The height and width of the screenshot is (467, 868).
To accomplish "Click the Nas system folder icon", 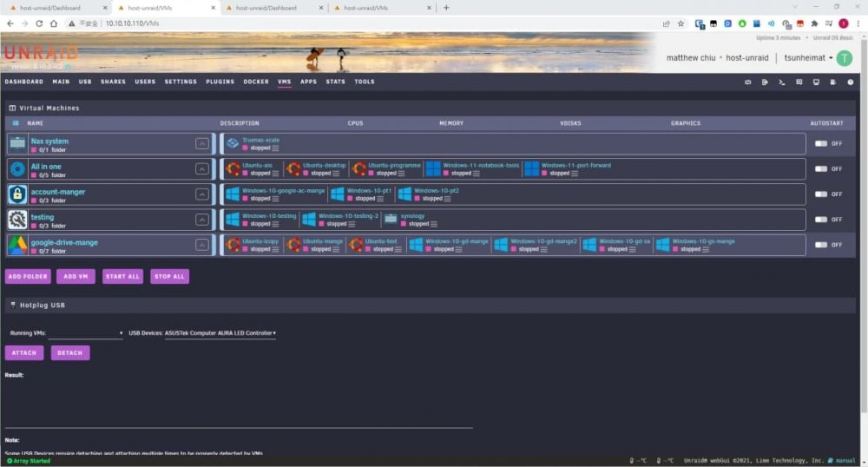I will pyautogui.click(x=17, y=143).
